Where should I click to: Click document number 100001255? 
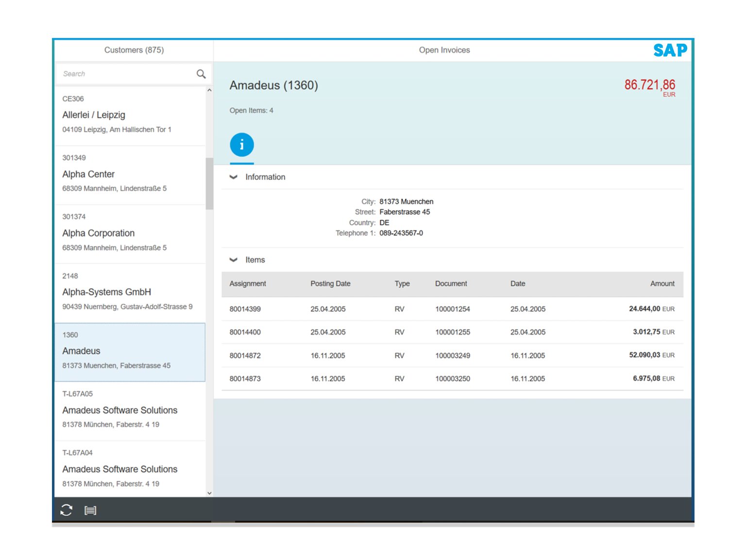pyautogui.click(x=453, y=332)
